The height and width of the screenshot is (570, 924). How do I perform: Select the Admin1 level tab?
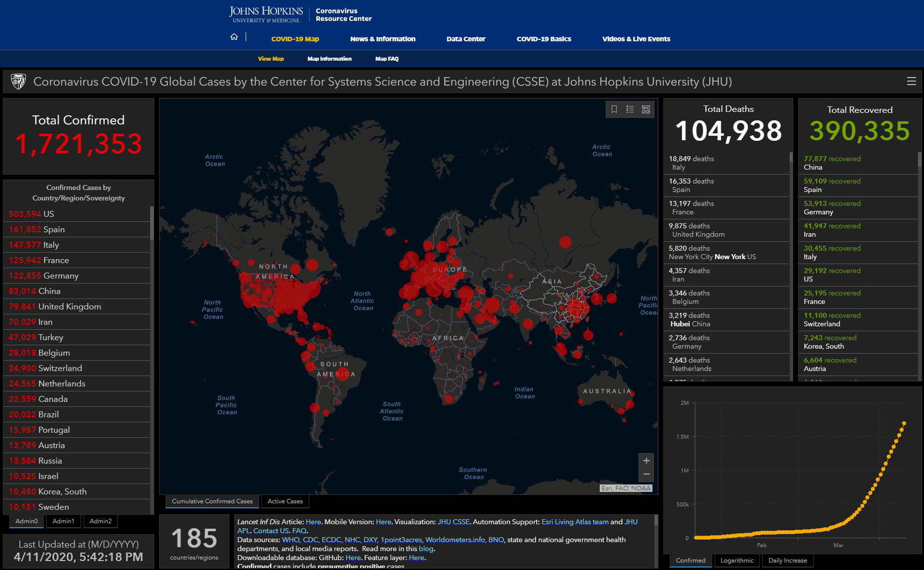pyautogui.click(x=64, y=521)
